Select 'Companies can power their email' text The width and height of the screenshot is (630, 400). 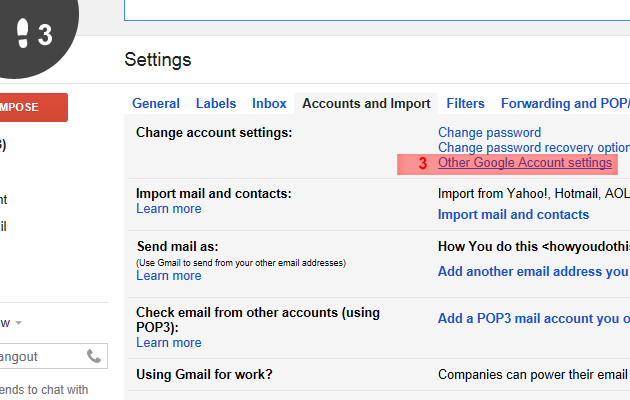[534, 374]
